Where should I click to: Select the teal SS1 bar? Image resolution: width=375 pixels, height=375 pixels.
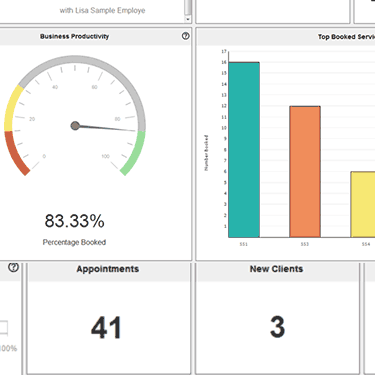point(244,150)
